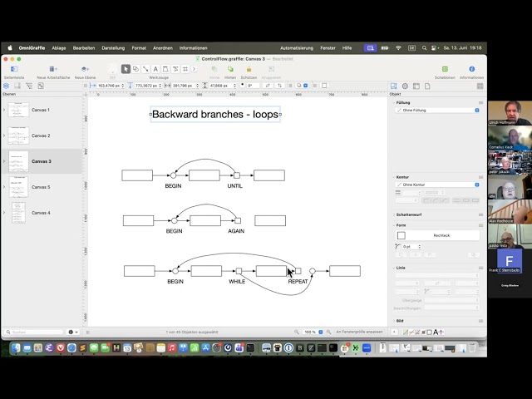Collapse the Form section
532x399 pixels.
tap(394, 225)
